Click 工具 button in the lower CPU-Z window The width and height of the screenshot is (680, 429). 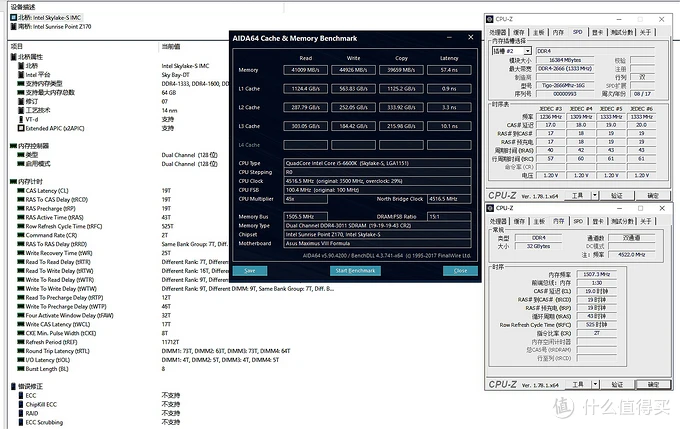[x=577, y=384]
